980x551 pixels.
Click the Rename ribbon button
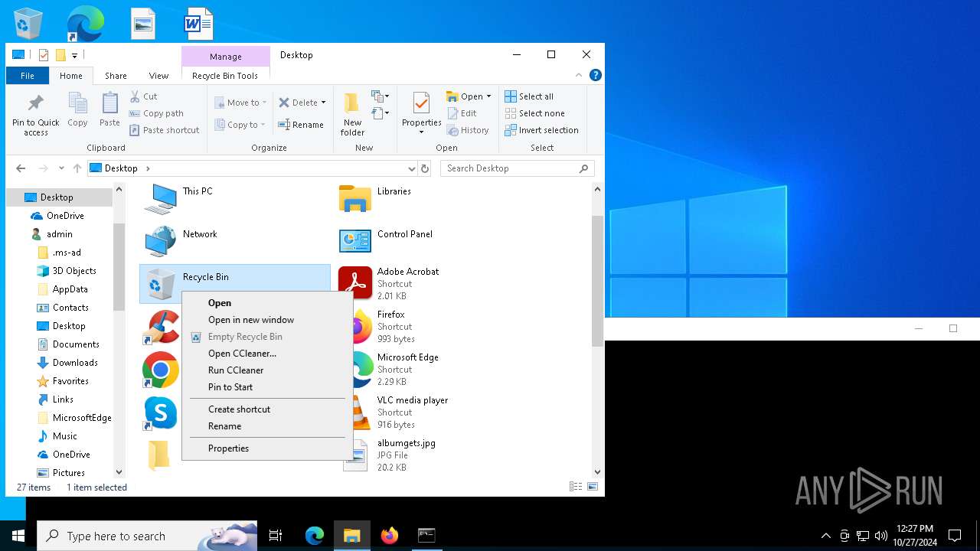[301, 125]
